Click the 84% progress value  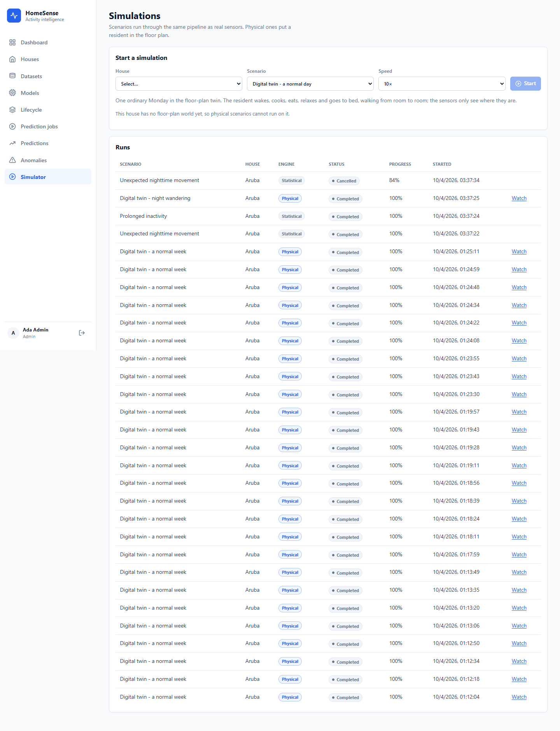(394, 181)
